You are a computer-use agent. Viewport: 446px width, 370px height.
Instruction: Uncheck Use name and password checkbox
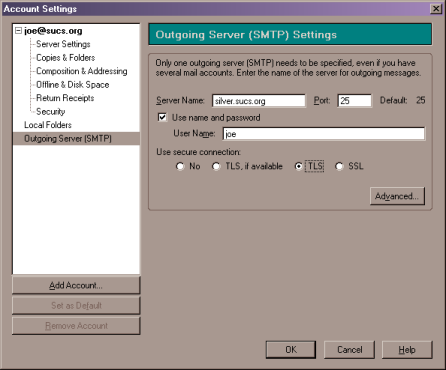click(162, 117)
